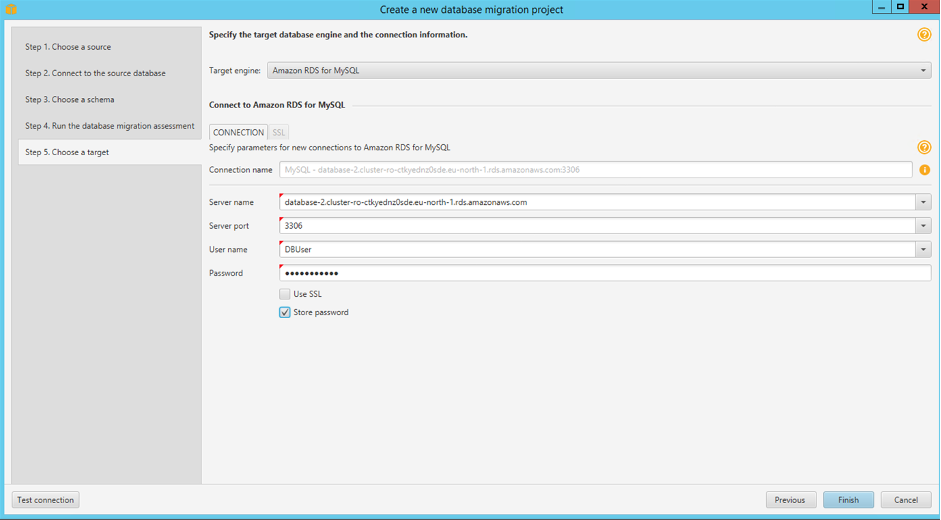Image resolution: width=941 pixels, height=520 pixels.
Task: Click in the User name field
Action: pyautogui.click(x=597, y=249)
